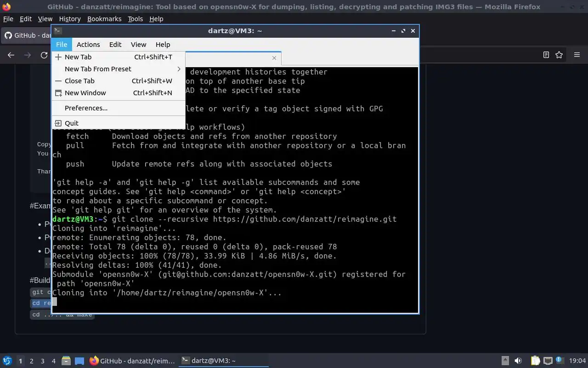Open Firefox Help menu
The image size is (588, 368).
coord(156,19)
